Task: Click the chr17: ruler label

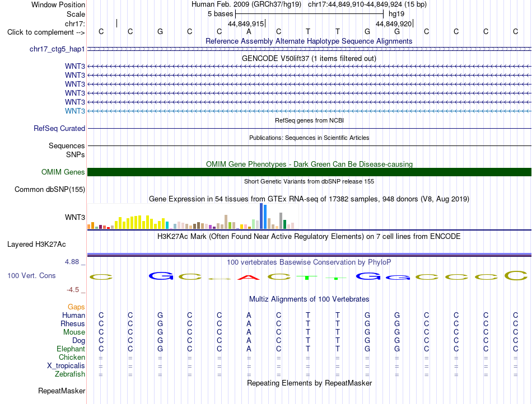Action: click(74, 24)
